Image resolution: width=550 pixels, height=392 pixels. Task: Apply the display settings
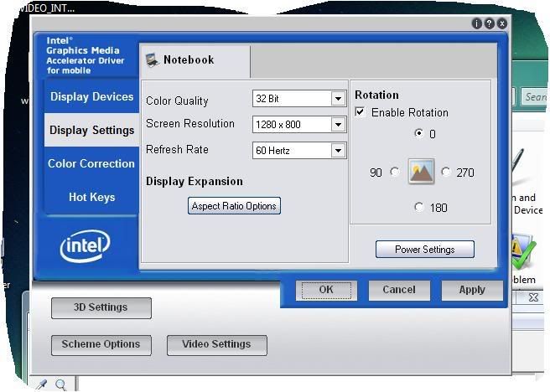pos(472,290)
